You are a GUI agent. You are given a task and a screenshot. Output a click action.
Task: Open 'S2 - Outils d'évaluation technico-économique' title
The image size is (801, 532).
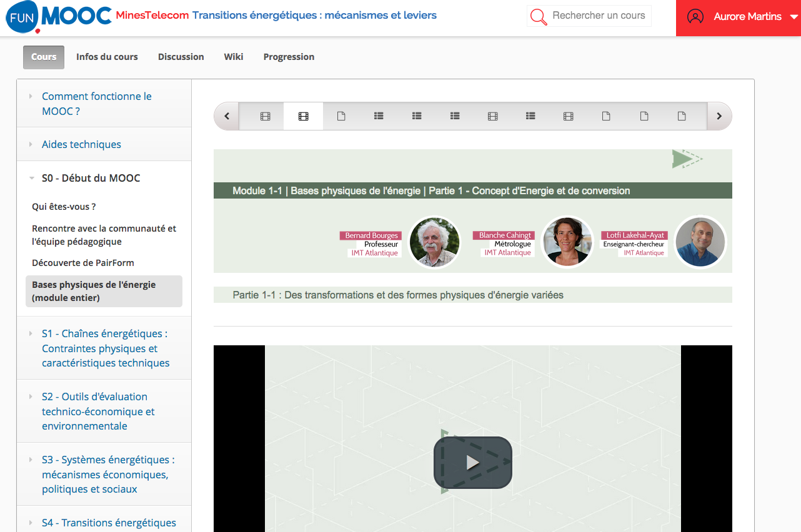click(98, 411)
